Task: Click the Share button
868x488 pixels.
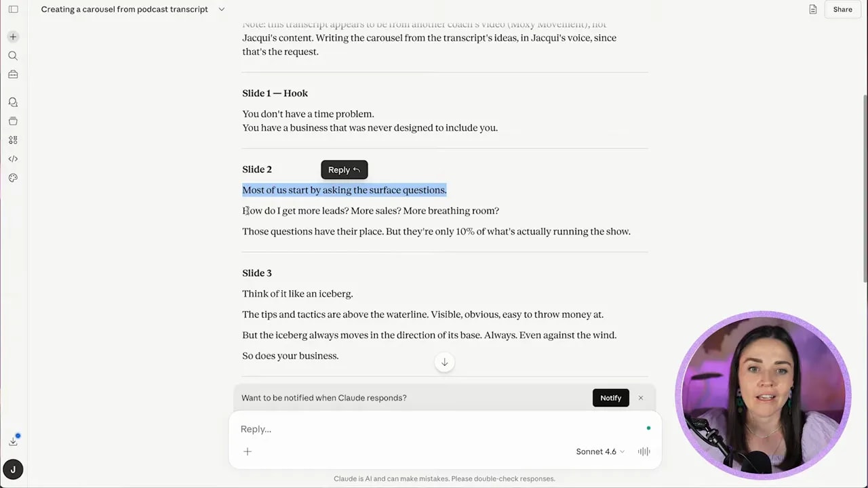Action: pos(842,9)
